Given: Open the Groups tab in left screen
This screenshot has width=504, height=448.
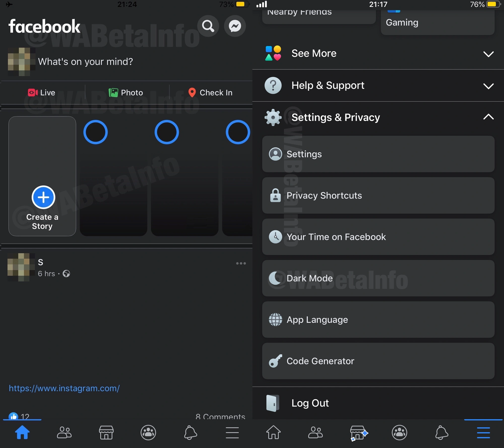Looking at the screenshot, I should (148, 432).
